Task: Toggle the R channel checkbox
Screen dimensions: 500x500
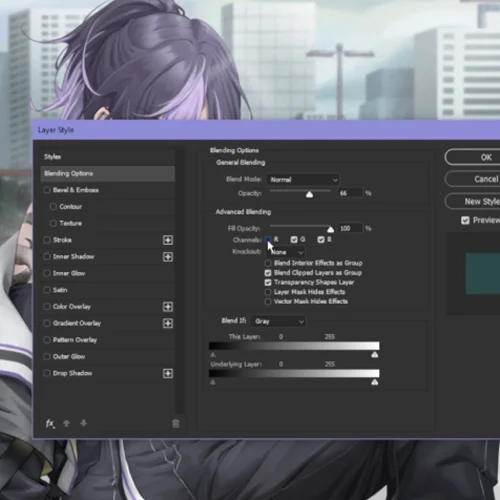Action: coord(268,239)
